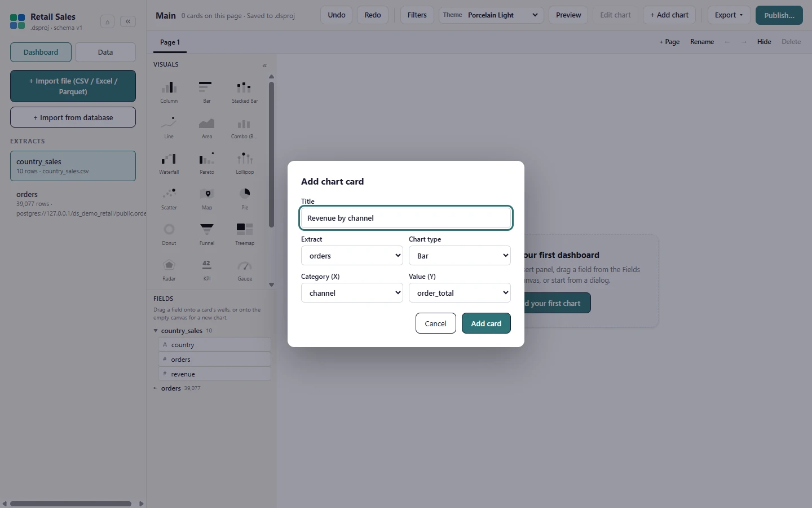The image size is (812, 508).
Task: Select the Pie chart visual
Action: point(245,199)
